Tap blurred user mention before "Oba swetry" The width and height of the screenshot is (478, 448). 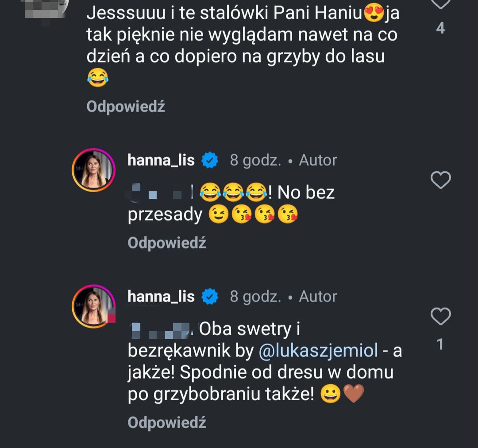tap(161, 329)
